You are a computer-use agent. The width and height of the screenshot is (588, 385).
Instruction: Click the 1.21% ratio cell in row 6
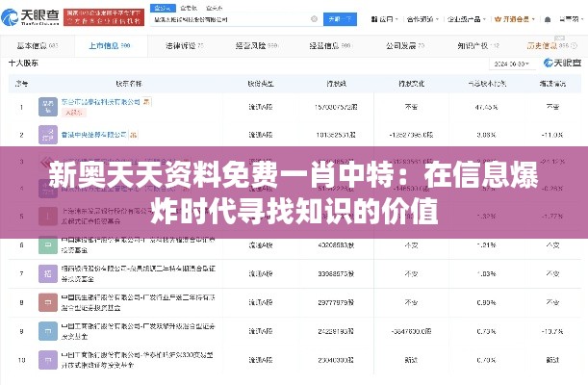click(486, 244)
